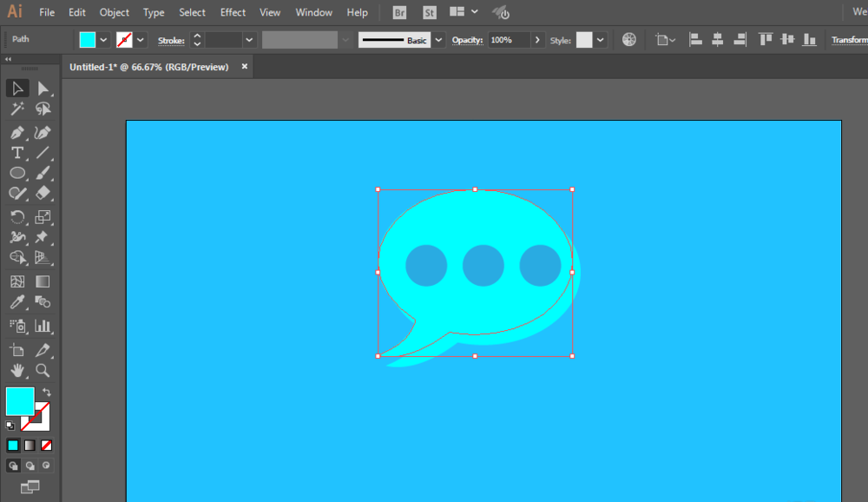The image size is (868, 502).
Task: Swap fill and stroke colors
Action: 47,392
